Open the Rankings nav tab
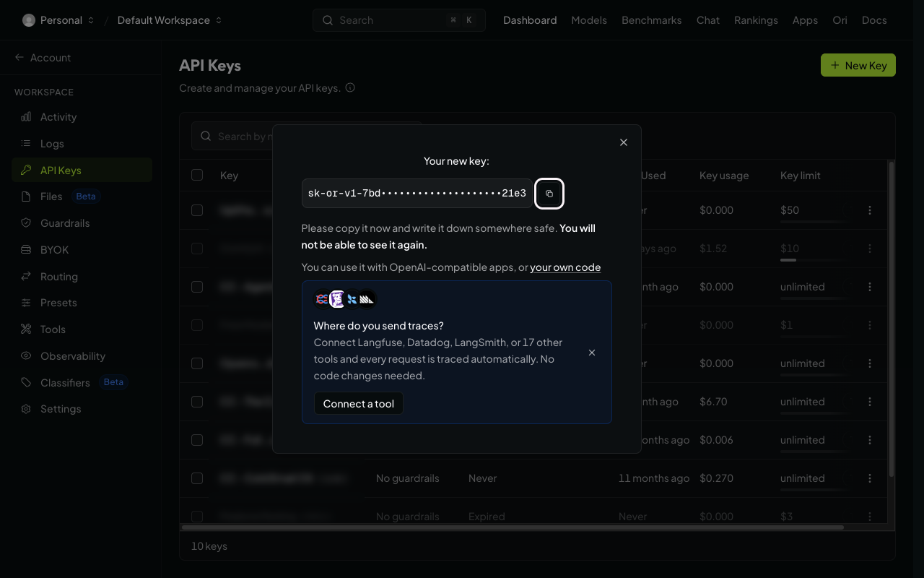 pos(756,20)
